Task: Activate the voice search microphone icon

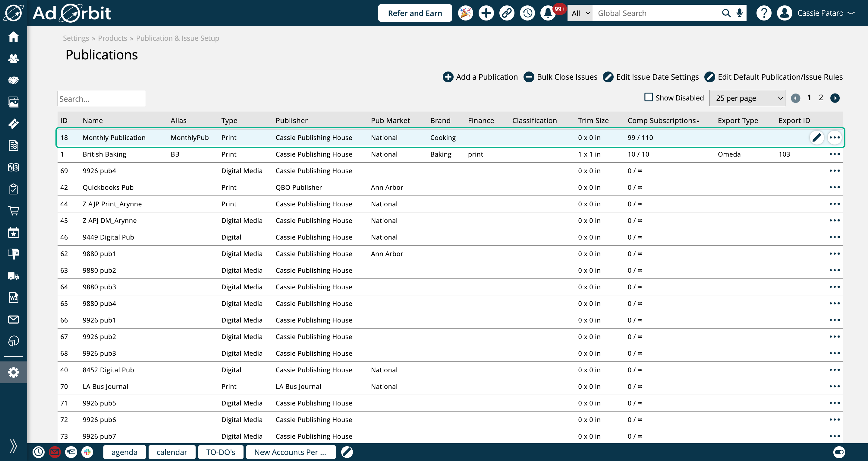Action: click(x=739, y=13)
